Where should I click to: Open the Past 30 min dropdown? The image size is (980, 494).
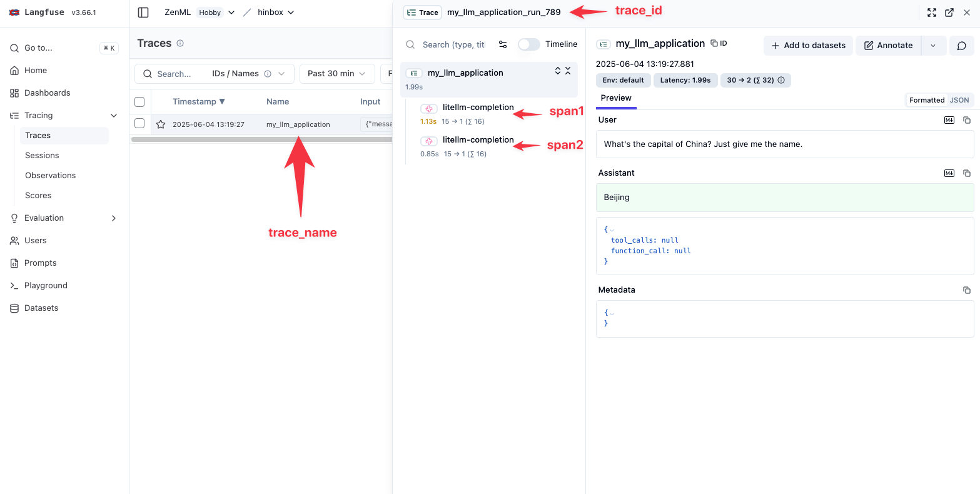(x=336, y=74)
